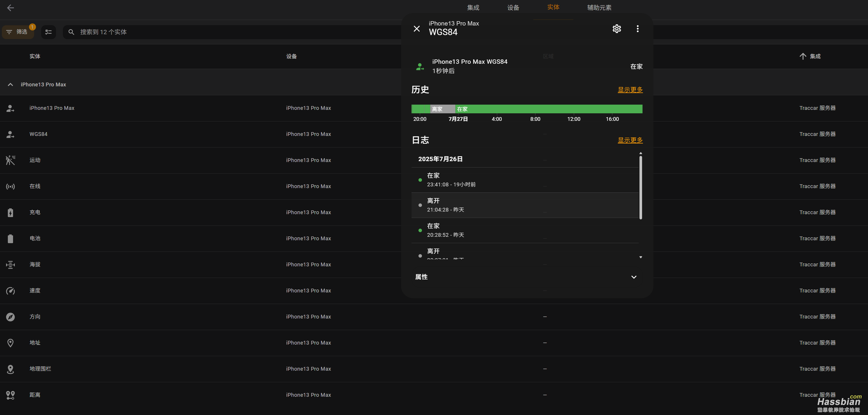Click the logbook vertical scrollbar thumb
The height and width of the screenshot is (415, 868).
click(641, 188)
